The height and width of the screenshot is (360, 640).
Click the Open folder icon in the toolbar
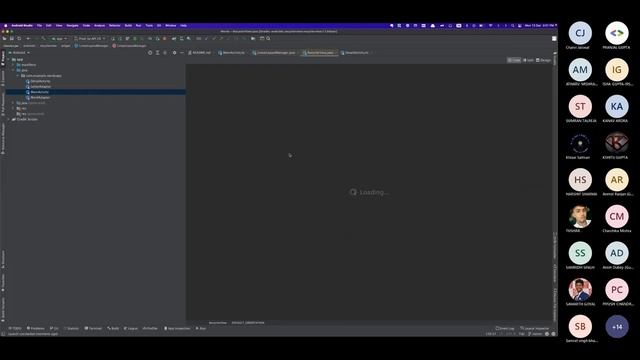click(x=4, y=38)
